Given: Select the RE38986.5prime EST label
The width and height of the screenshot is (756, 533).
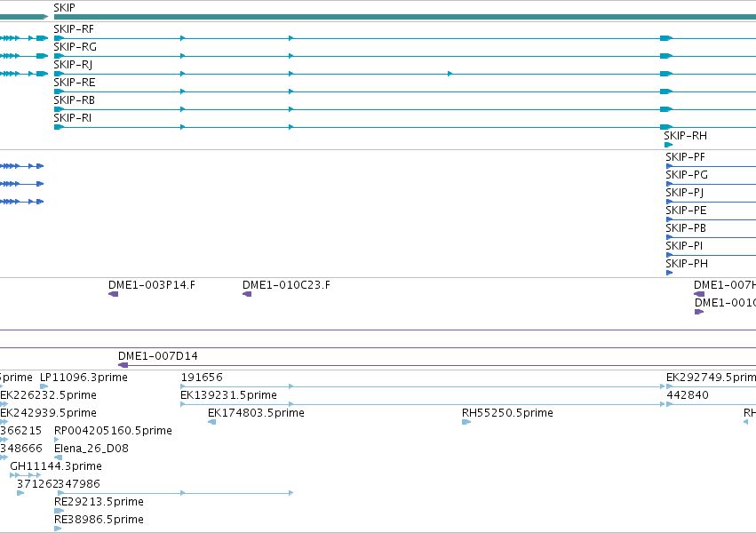Looking at the screenshot, I should point(99,520).
